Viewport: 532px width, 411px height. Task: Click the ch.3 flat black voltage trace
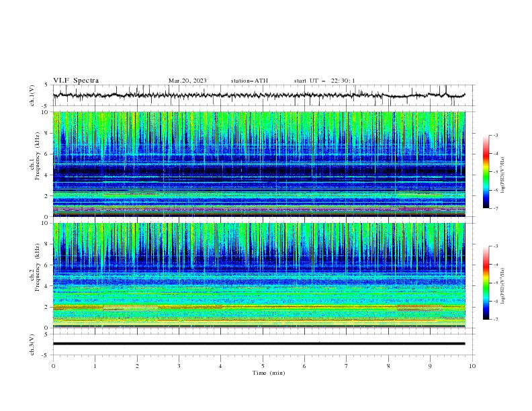pos(259,344)
